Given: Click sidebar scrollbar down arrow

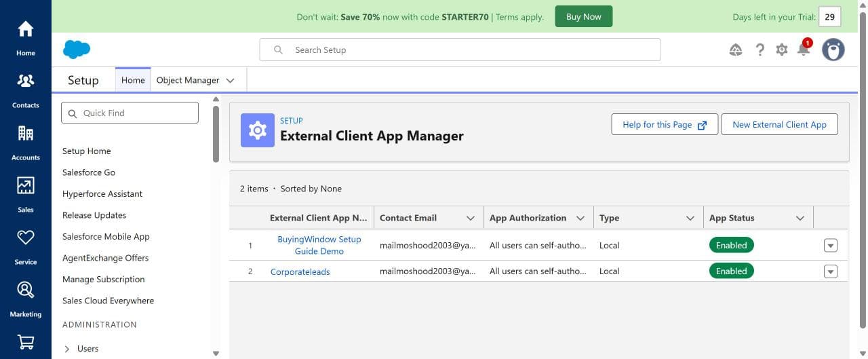Looking at the screenshot, I should [216, 354].
